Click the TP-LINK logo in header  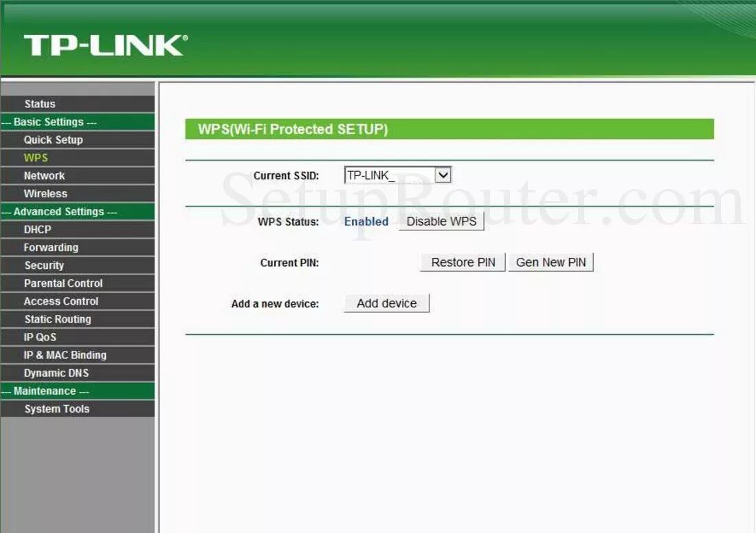coord(106,45)
